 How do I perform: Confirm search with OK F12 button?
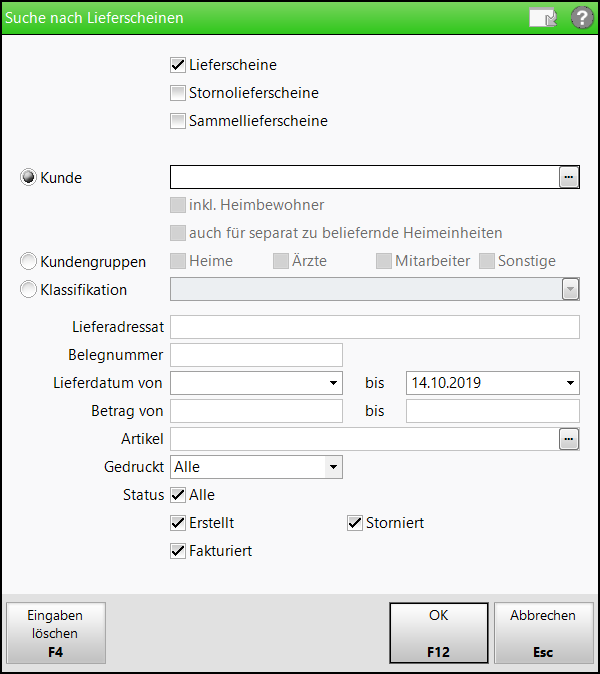pyautogui.click(x=438, y=633)
